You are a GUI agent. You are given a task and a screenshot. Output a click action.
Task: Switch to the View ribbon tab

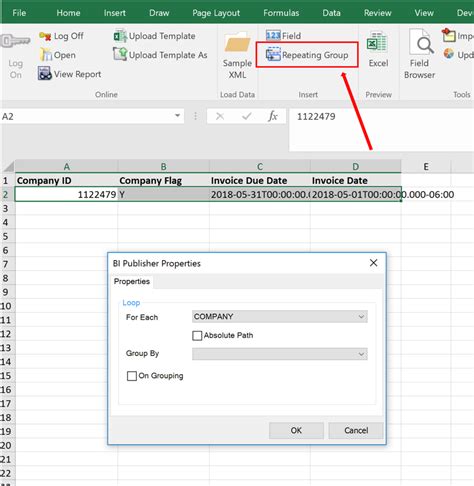tap(424, 13)
